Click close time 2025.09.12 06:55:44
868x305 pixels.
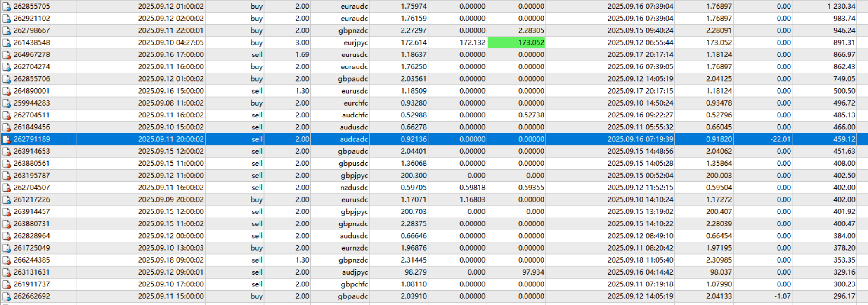click(x=641, y=42)
